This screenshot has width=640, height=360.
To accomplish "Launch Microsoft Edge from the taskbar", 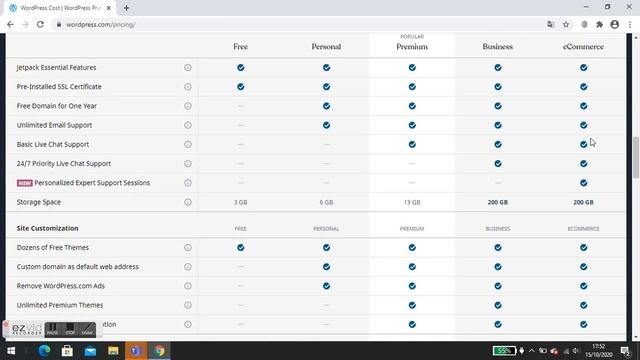I will click(x=44, y=351).
